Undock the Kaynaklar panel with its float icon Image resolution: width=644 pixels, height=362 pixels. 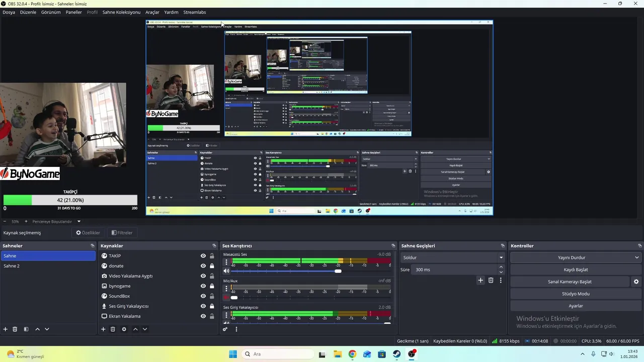(214, 246)
